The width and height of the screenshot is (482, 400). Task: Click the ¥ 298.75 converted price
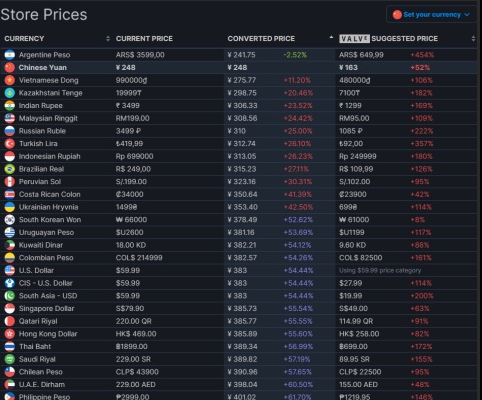[242, 93]
